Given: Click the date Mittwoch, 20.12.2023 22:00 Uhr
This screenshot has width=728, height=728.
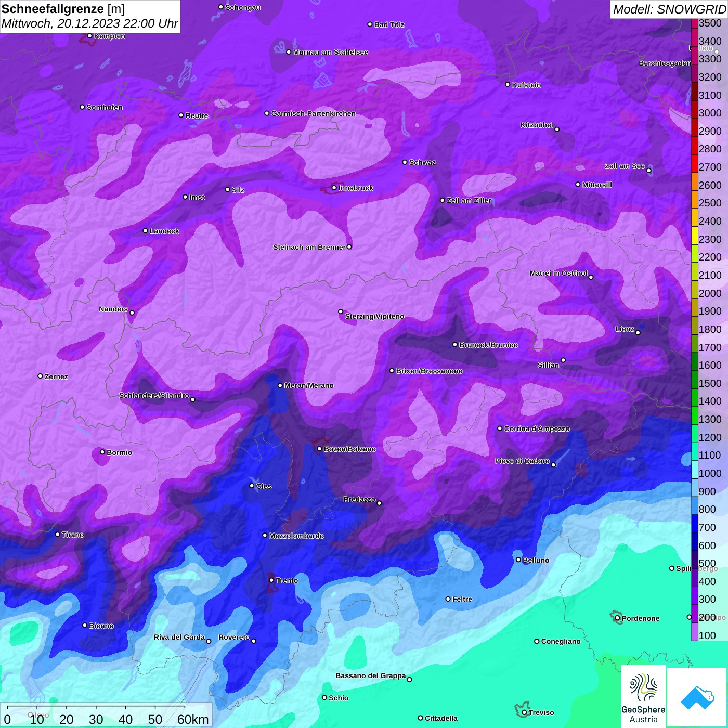Looking at the screenshot, I should click(89, 23).
